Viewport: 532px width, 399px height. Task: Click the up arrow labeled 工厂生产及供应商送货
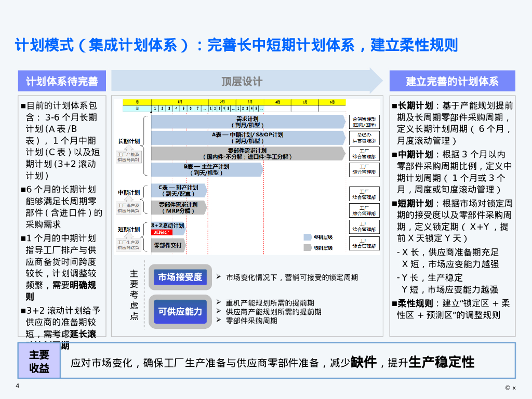pyautogui.click(x=128, y=245)
